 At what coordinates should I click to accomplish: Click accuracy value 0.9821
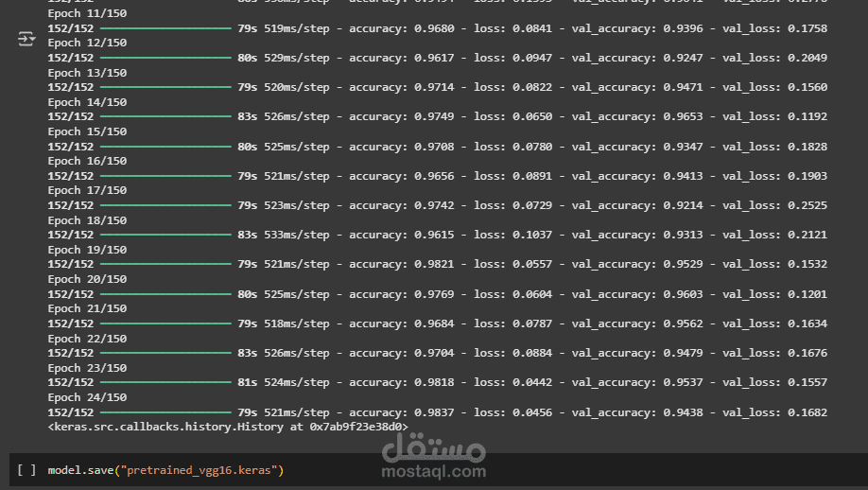pos(434,264)
